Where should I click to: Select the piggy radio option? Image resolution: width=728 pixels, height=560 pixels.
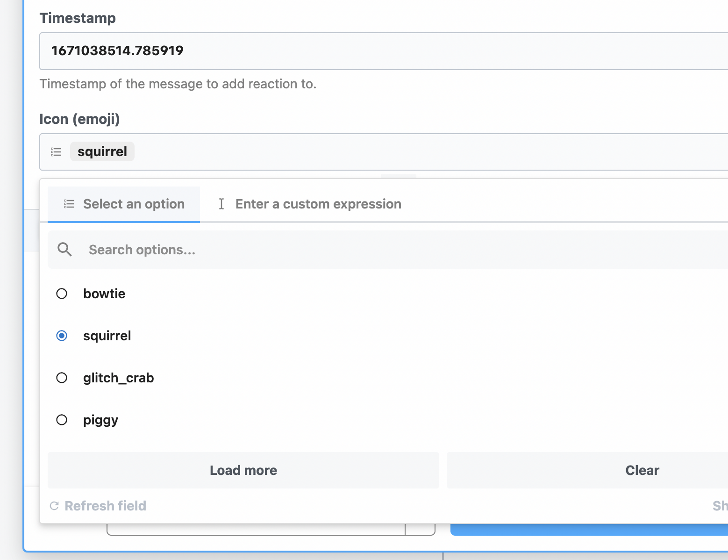62,420
